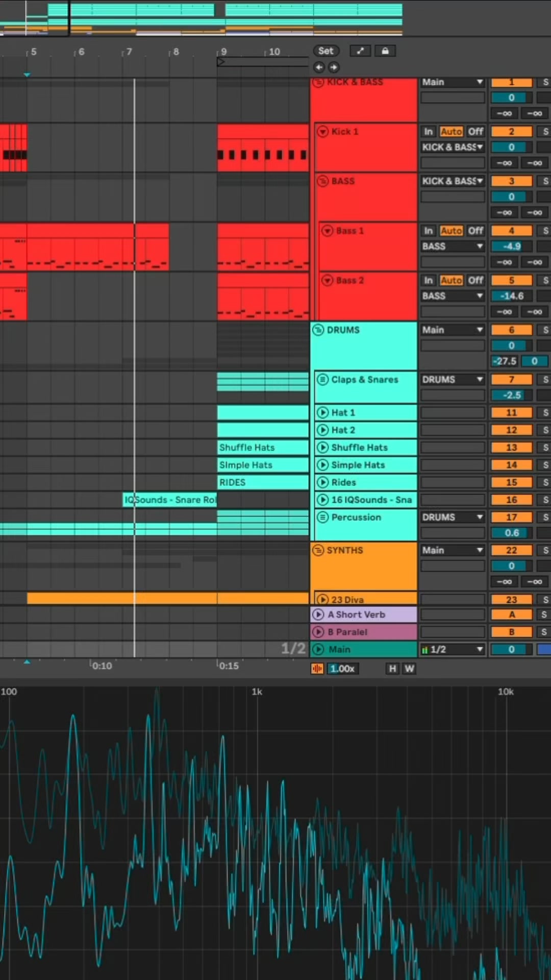Screen dimensions: 551x980
Task: Set Kick 1 monitoring to Off
Action: (x=475, y=131)
